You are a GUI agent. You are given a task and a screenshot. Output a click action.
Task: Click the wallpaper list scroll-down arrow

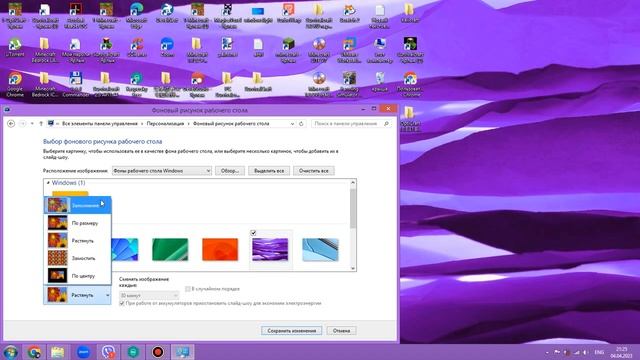353,268
